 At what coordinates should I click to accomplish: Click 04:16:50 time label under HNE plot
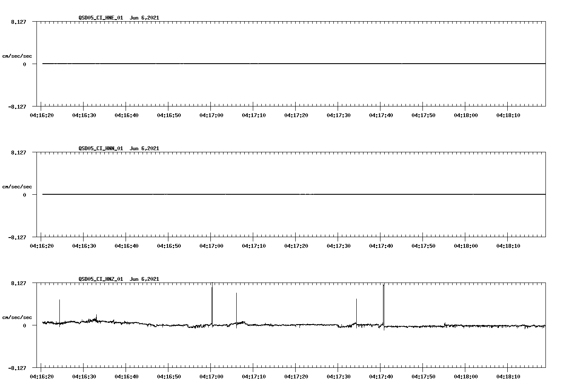[169, 115]
